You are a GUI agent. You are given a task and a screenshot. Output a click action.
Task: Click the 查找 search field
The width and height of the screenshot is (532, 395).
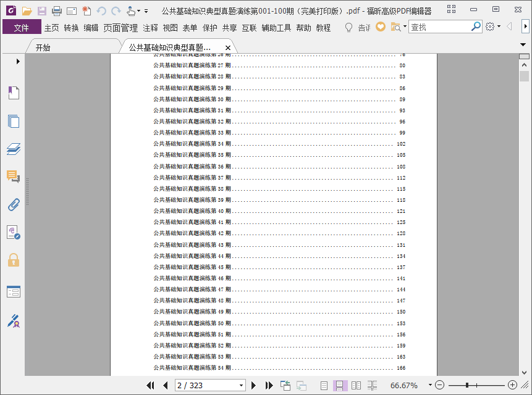coord(439,27)
